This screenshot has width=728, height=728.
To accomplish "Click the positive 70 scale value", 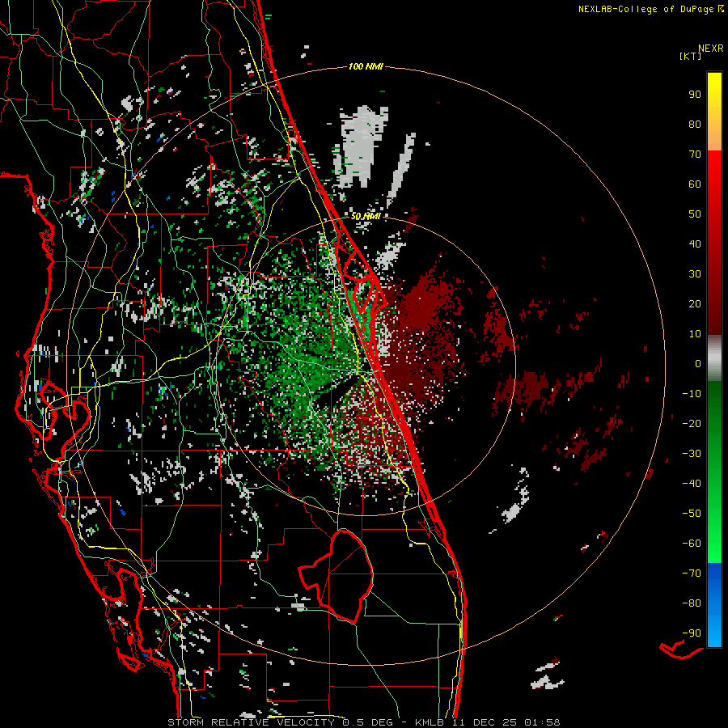I will point(695,154).
